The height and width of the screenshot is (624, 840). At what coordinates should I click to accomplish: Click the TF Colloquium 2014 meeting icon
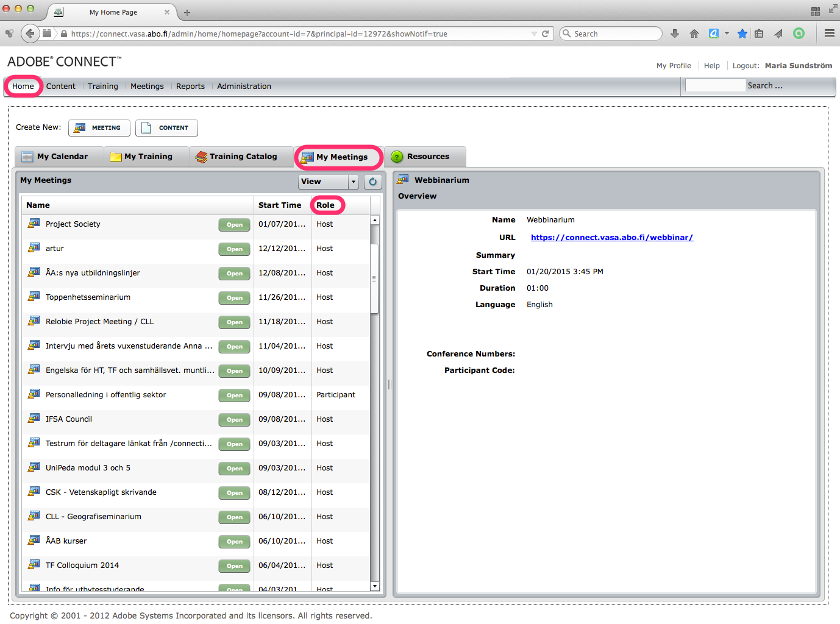[34, 565]
